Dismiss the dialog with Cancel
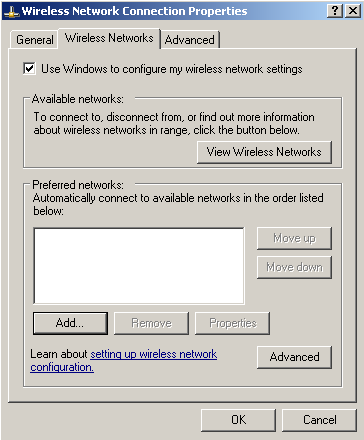The width and height of the screenshot is (364, 440). tap(319, 420)
